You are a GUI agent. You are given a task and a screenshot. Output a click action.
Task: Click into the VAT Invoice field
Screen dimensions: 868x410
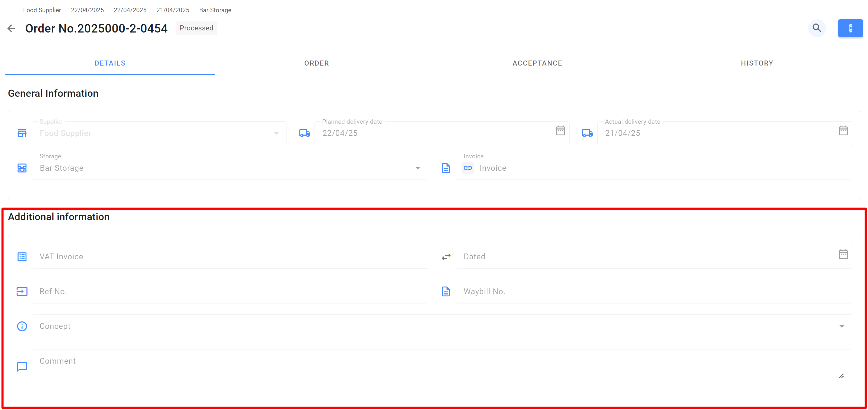click(x=230, y=257)
